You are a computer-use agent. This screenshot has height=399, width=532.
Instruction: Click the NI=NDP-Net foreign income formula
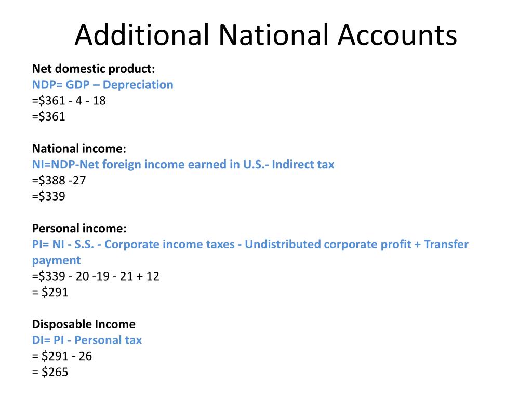tap(183, 165)
